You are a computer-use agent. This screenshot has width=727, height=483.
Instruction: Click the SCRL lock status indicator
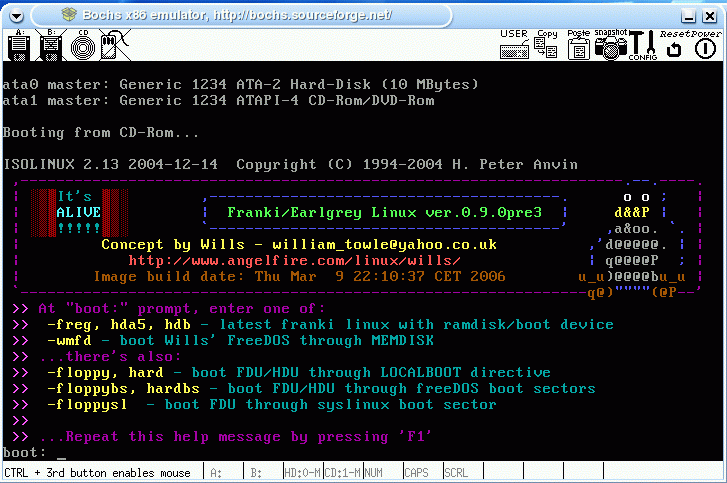(456, 473)
